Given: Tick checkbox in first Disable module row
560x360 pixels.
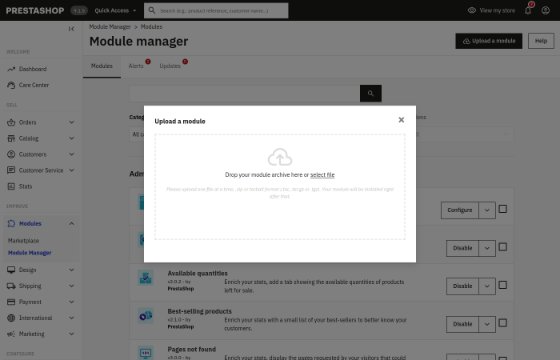Looking at the screenshot, I should tap(503, 247).
